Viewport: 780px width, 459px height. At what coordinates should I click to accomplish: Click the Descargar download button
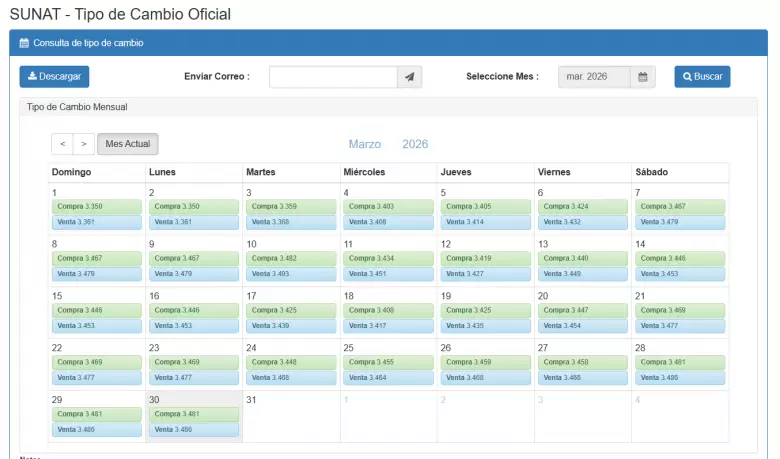[x=54, y=77]
